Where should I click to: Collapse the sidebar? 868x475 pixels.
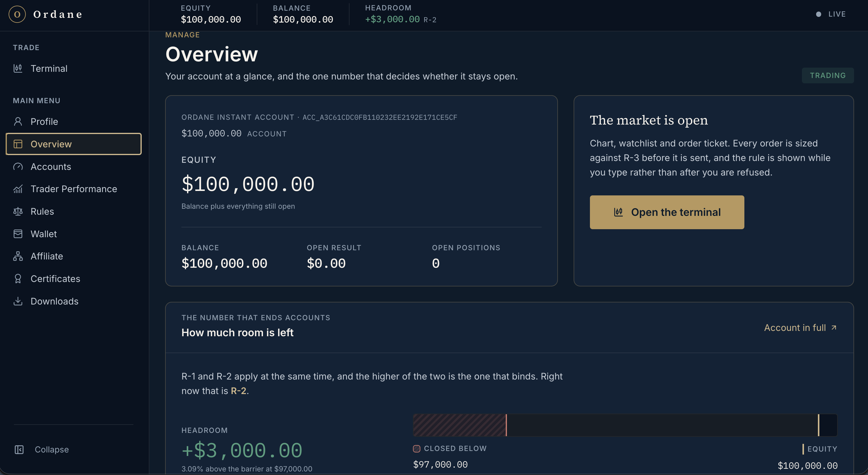click(x=74, y=450)
